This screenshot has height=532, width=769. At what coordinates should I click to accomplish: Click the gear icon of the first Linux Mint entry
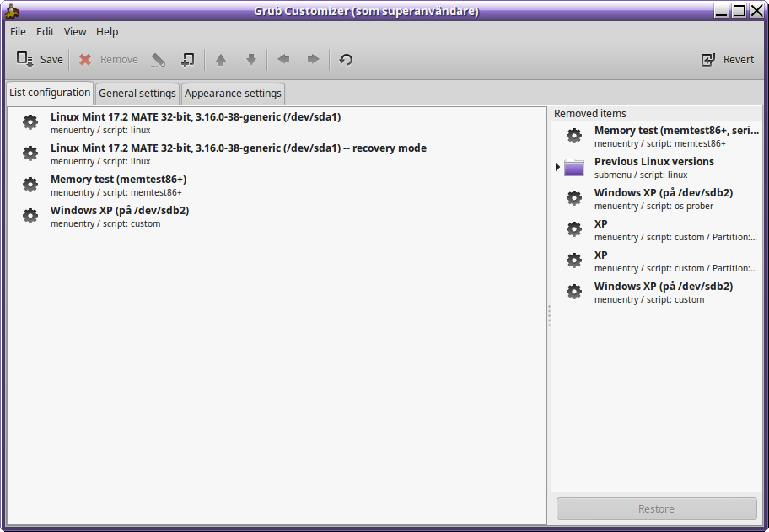(x=30, y=122)
